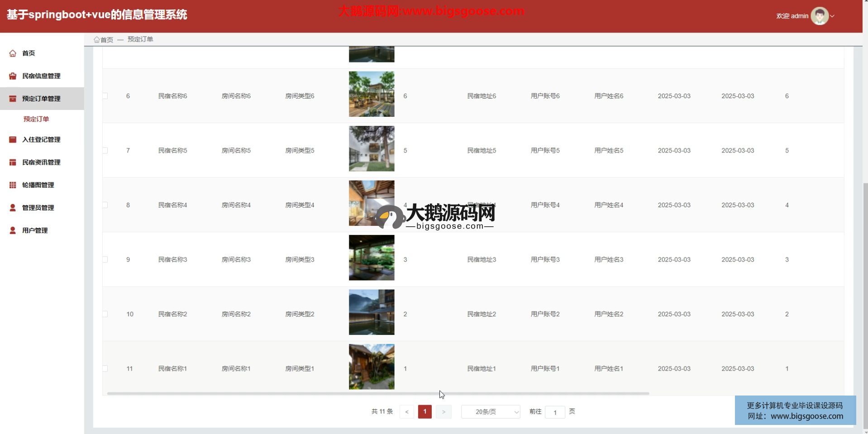Select the checkbox for row 9

[105, 259]
